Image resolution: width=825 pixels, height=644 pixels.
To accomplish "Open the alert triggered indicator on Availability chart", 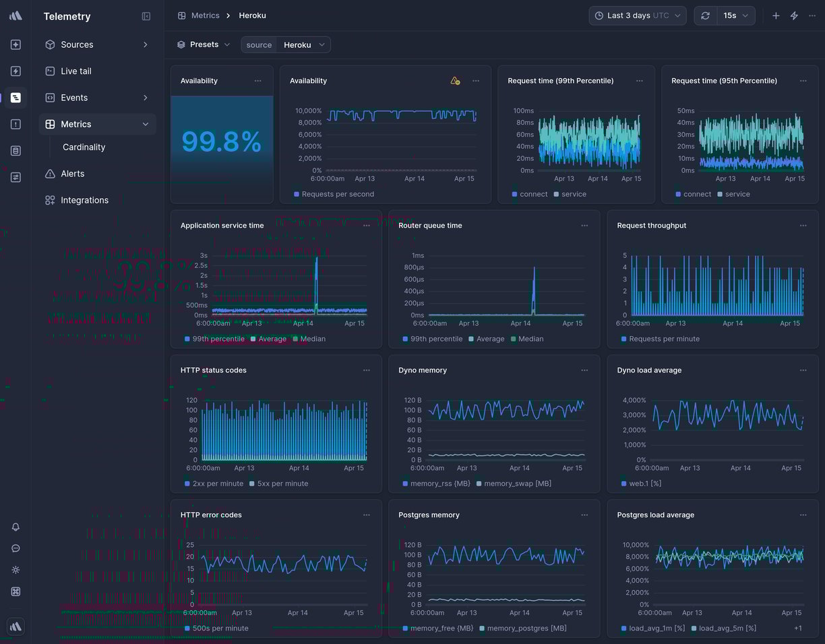I will pyautogui.click(x=455, y=80).
